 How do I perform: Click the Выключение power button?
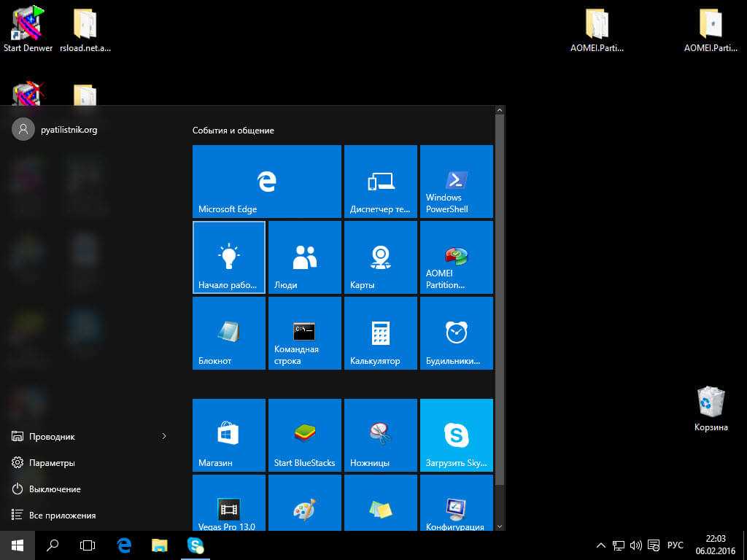[55, 489]
